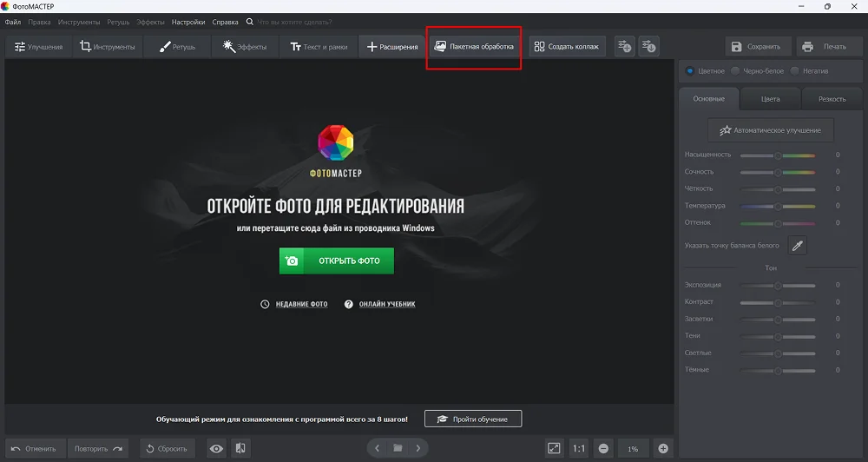Select the Черно-белое radio button
Image resolution: width=868 pixels, height=462 pixels.
click(735, 71)
